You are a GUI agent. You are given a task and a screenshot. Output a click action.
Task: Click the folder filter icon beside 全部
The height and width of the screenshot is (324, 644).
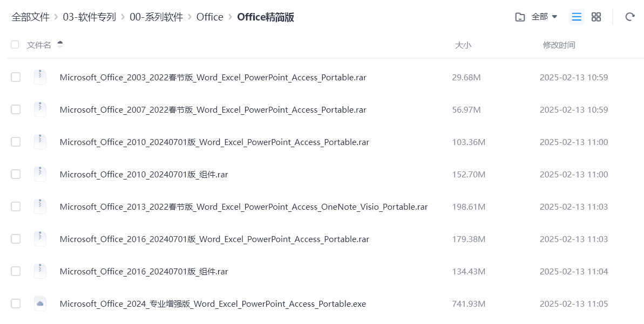[520, 17]
